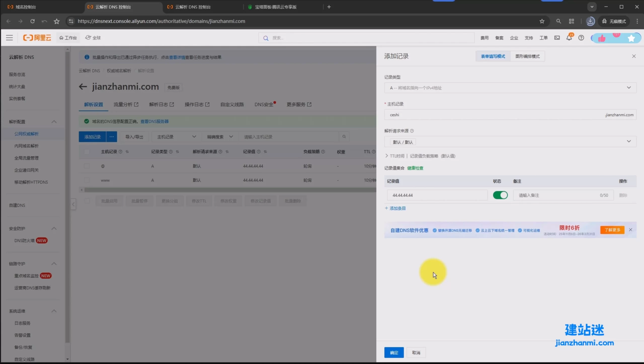
Task: Expand TTL时间 advanced settings
Action: tap(397, 156)
